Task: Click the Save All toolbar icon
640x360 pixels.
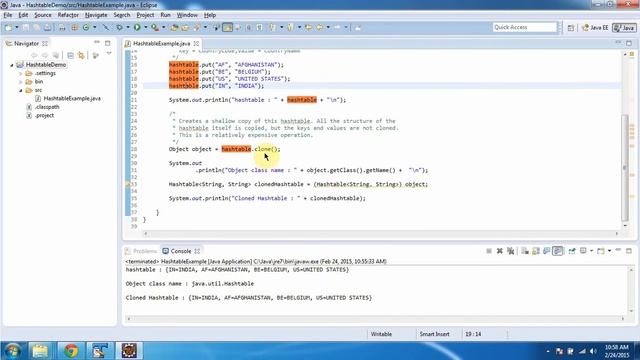Action: [36, 27]
